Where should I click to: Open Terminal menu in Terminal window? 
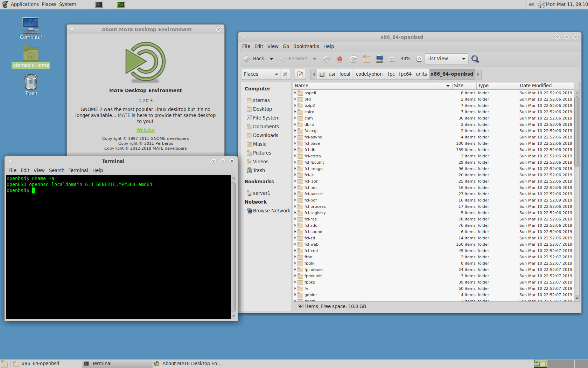[x=78, y=170]
